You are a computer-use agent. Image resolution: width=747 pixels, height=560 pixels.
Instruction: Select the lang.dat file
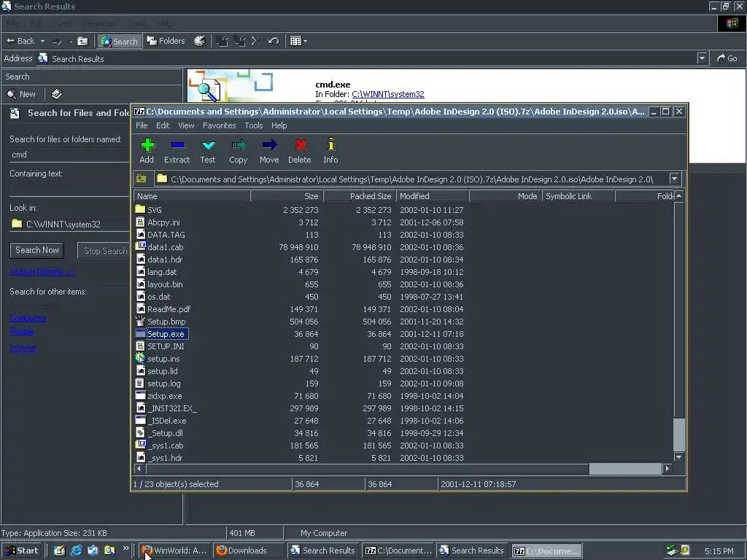(x=162, y=272)
